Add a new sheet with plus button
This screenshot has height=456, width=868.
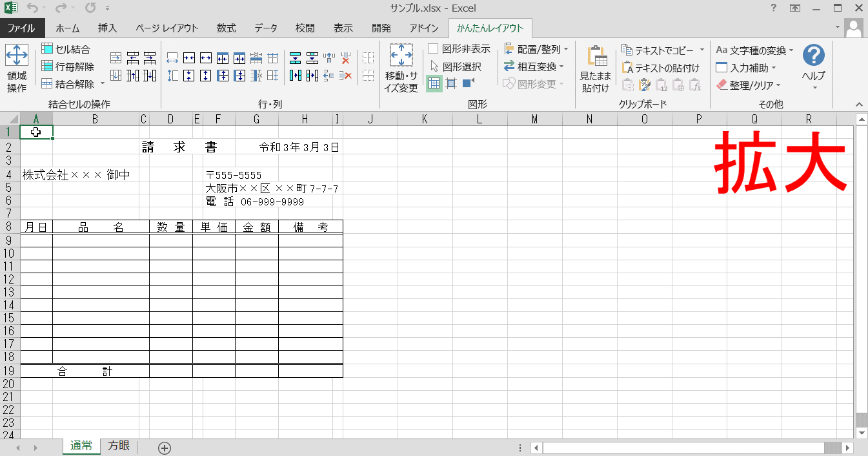tap(165, 448)
